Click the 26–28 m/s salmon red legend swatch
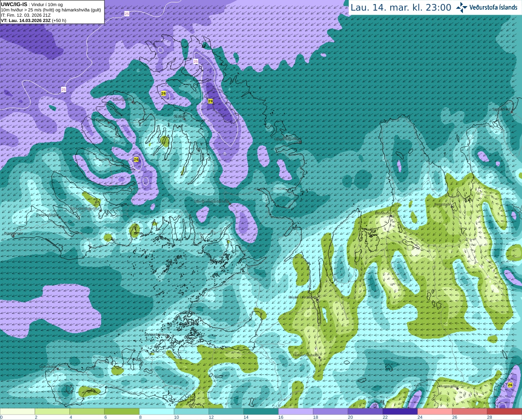 pos(470,411)
